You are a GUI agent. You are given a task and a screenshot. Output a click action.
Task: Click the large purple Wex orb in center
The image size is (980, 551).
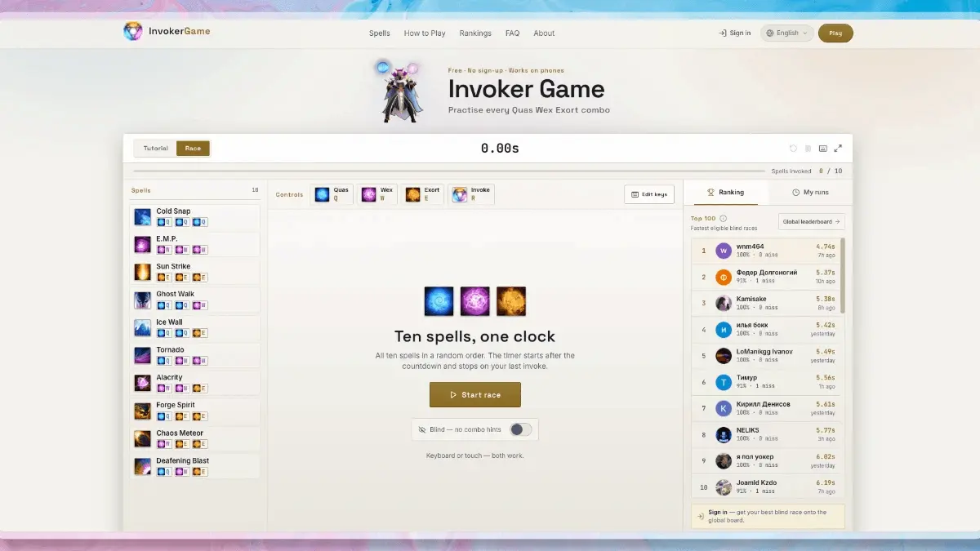pos(475,301)
